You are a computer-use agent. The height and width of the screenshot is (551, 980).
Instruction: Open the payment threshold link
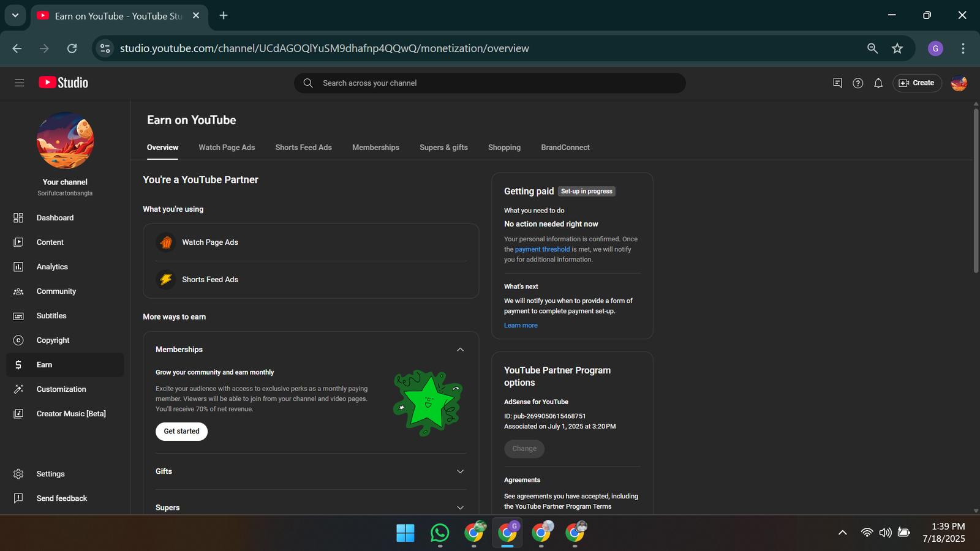point(542,249)
